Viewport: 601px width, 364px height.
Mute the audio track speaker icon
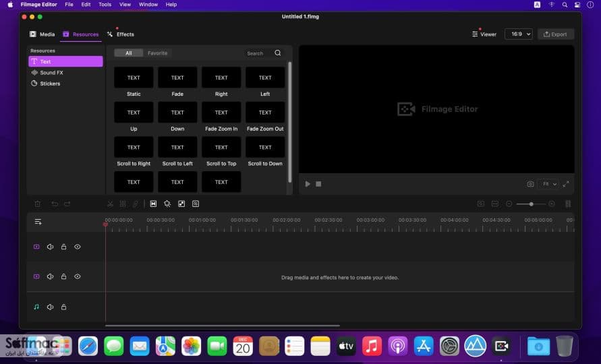coord(50,307)
